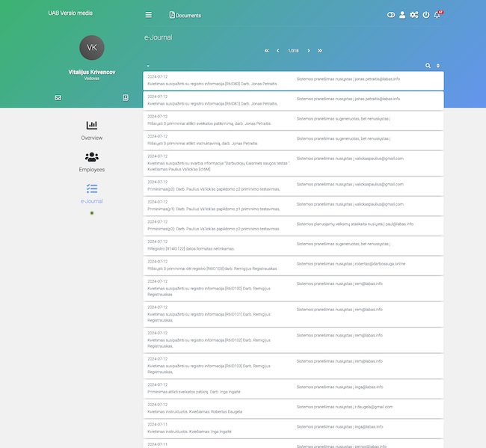Click the Vitalijus Krivencov user name
The width and height of the screenshot is (486, 448).
pyautogui.click(x=92, y=72)
